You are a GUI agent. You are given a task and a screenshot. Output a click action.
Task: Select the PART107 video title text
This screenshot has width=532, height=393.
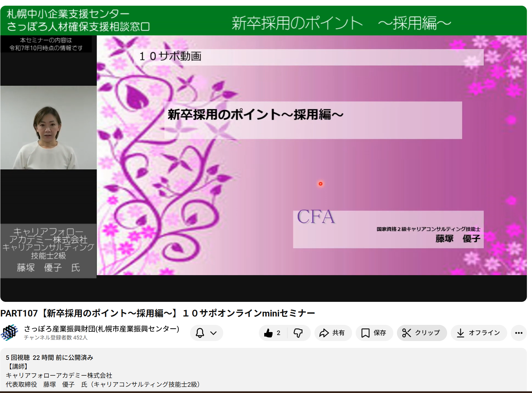point(158,313)
